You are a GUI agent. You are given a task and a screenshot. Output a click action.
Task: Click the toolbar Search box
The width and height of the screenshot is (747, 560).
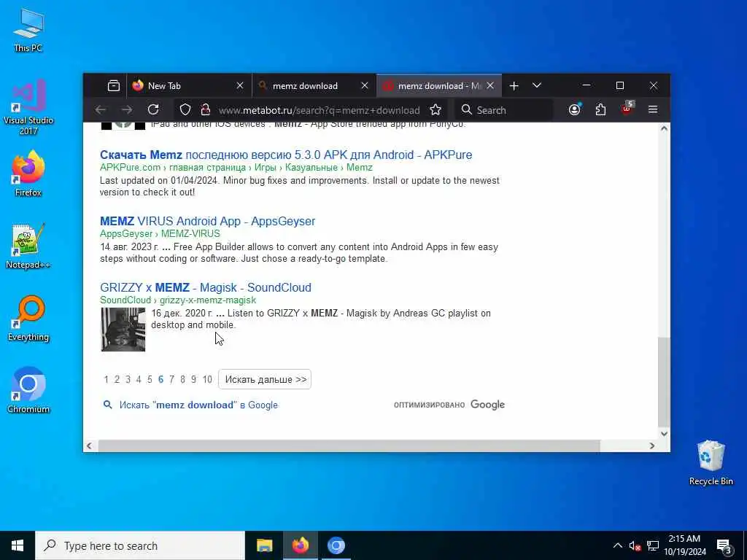[504, 110]
